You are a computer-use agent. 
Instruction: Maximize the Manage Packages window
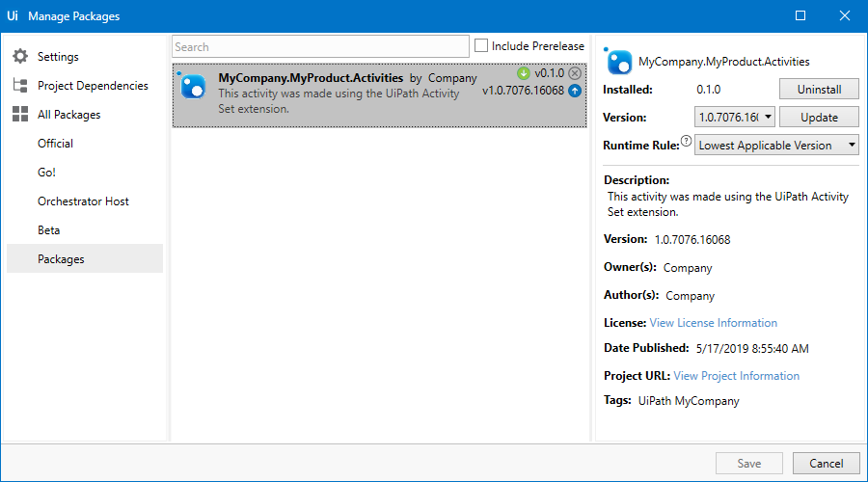800,15
